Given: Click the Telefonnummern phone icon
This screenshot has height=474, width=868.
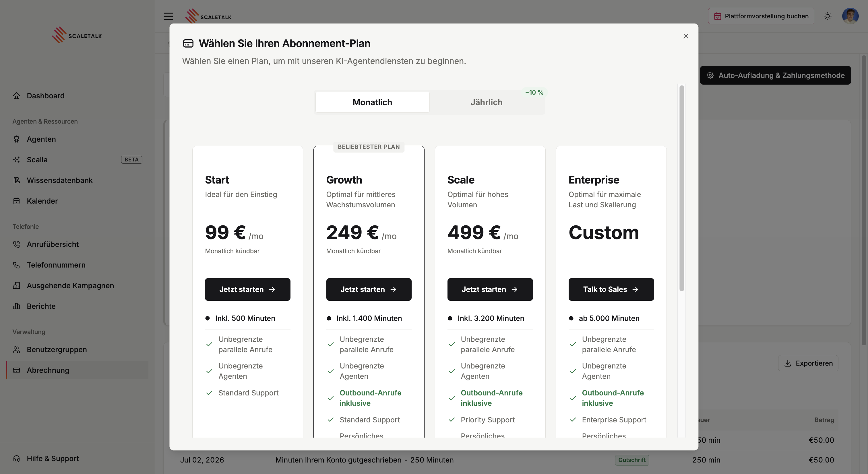Looking at the screenshot, I should [17, 265].
